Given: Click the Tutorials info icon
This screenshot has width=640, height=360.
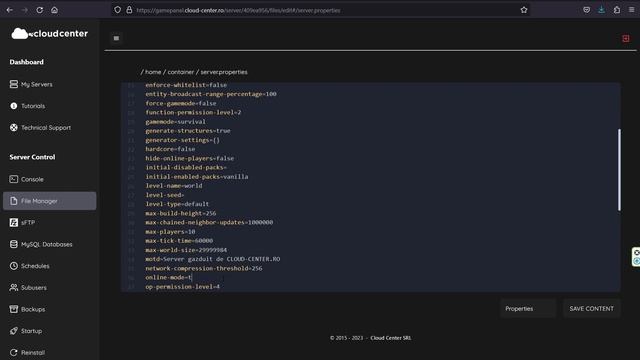Looking at the screenshot, I should (13, 106).
